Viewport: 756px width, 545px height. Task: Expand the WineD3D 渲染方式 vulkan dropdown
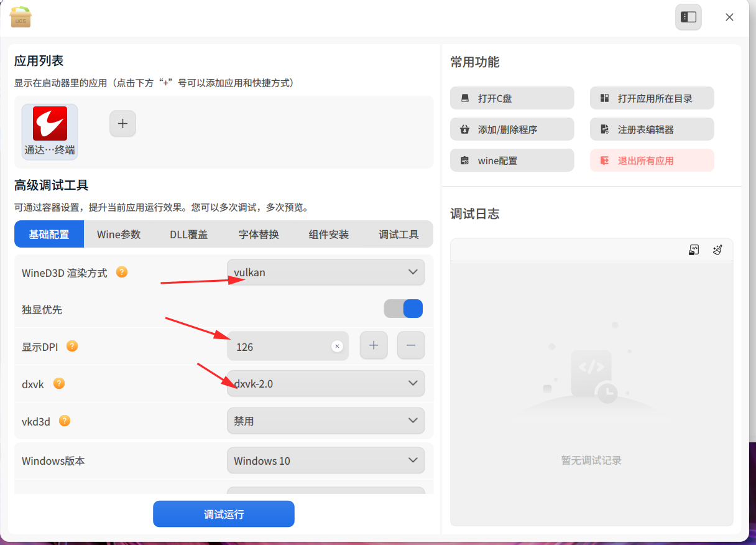click(x=326, y=272)
